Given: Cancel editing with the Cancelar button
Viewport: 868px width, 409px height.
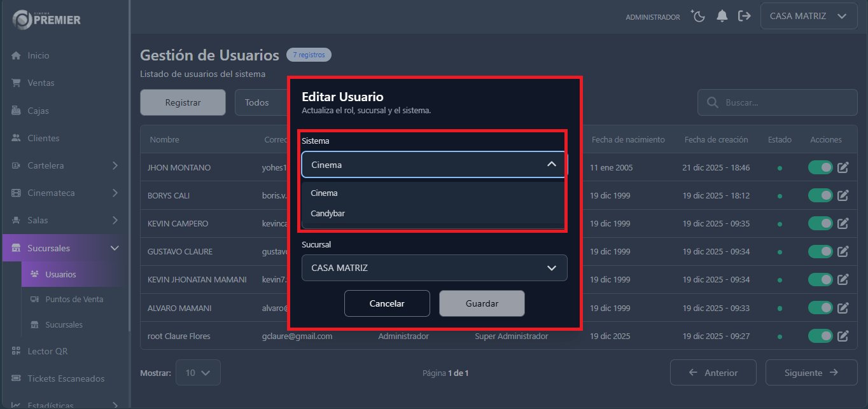Looking at the screenshot, I should (x=387, y=303).
